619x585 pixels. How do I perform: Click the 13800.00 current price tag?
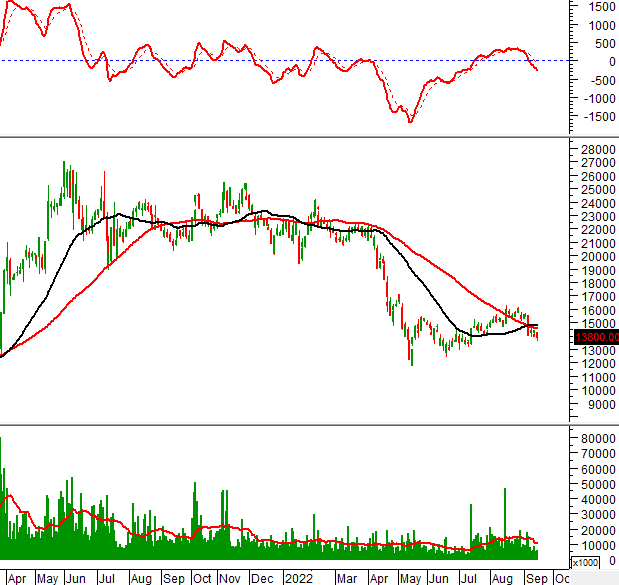(x=596, y=338)
